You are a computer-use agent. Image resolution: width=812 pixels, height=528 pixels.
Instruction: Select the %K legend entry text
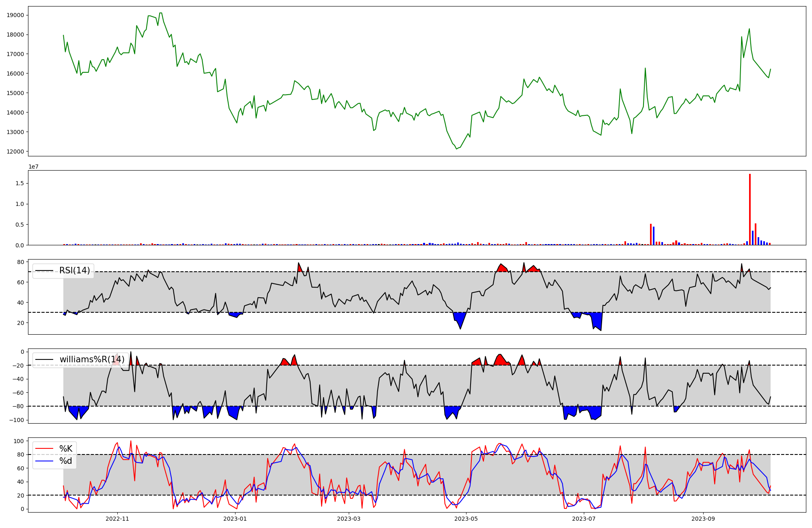coord(66,449)
